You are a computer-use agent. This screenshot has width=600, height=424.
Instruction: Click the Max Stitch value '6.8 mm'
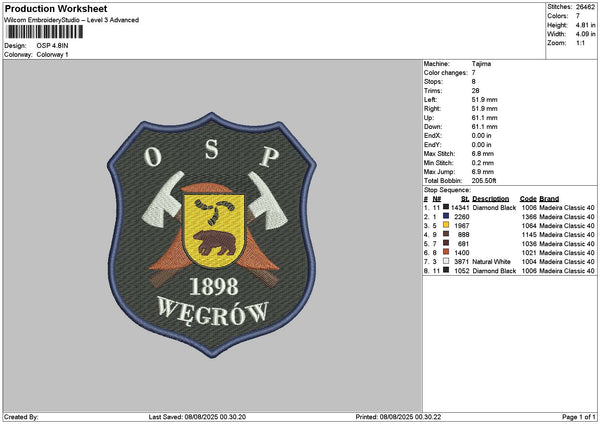(x=483, y=154)
